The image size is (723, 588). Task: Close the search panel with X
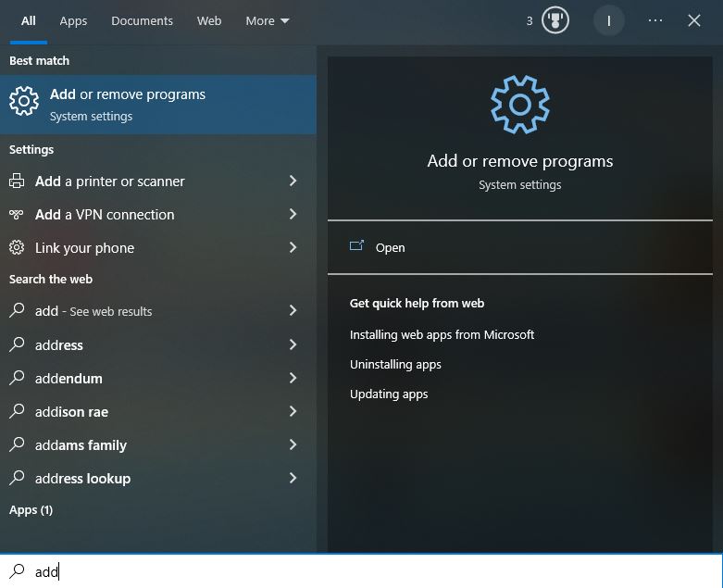pos(694,20)
